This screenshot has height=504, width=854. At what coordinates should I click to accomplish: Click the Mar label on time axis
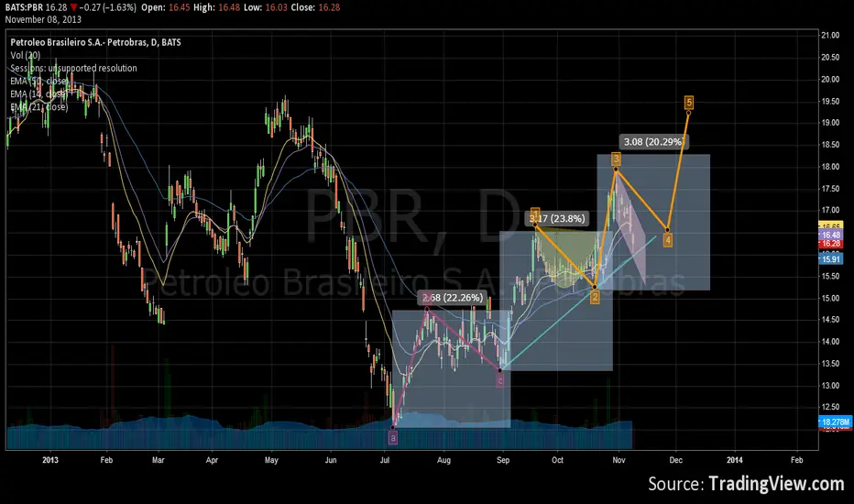(158, 460)
